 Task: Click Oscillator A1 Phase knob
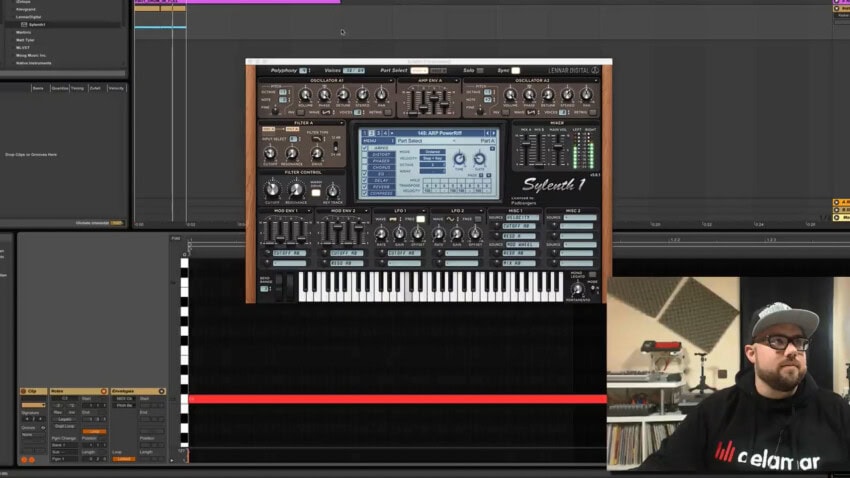(x=324, y=95)
